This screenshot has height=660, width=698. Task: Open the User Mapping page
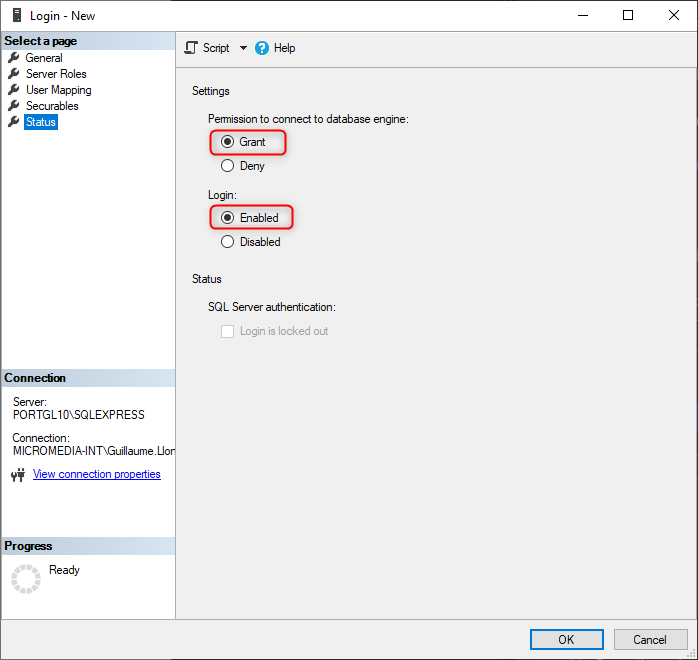(58, 90)
